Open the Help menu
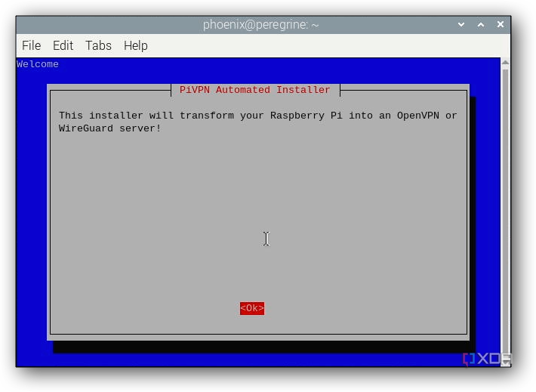The image size is (536, 392). click(136, 46)
